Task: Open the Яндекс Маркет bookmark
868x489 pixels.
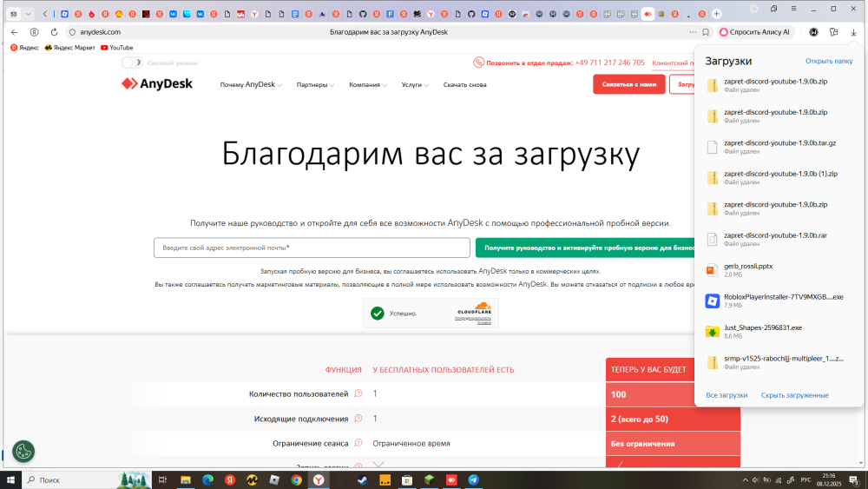Action: [69, 48]
